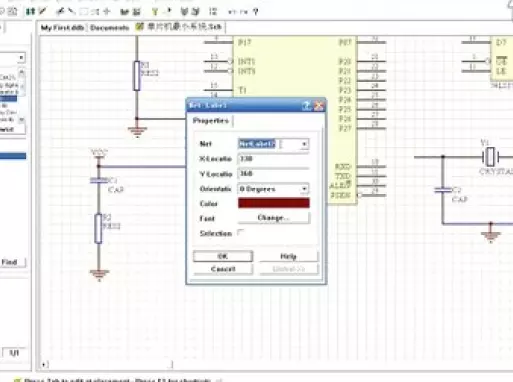Click the dark red Color swatch
The height and width of the screenshot is (382, 513).
[274, 203]
